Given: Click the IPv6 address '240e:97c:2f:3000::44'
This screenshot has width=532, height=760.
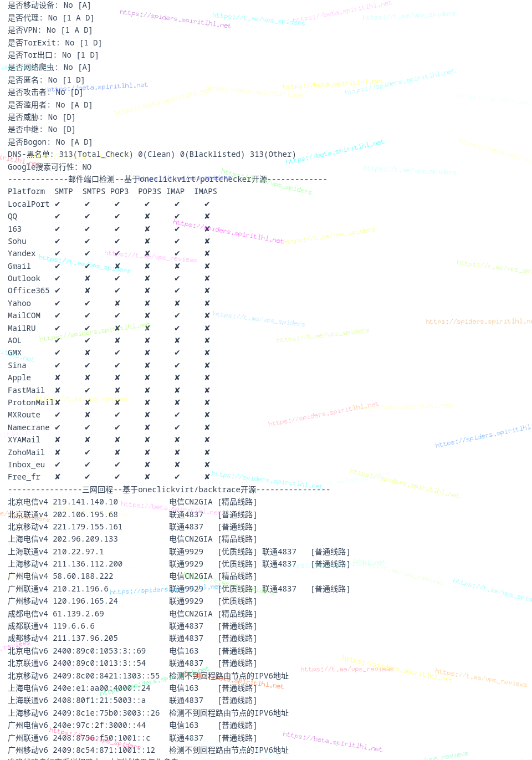Looking at the screenshot, I should pos(99,726).
